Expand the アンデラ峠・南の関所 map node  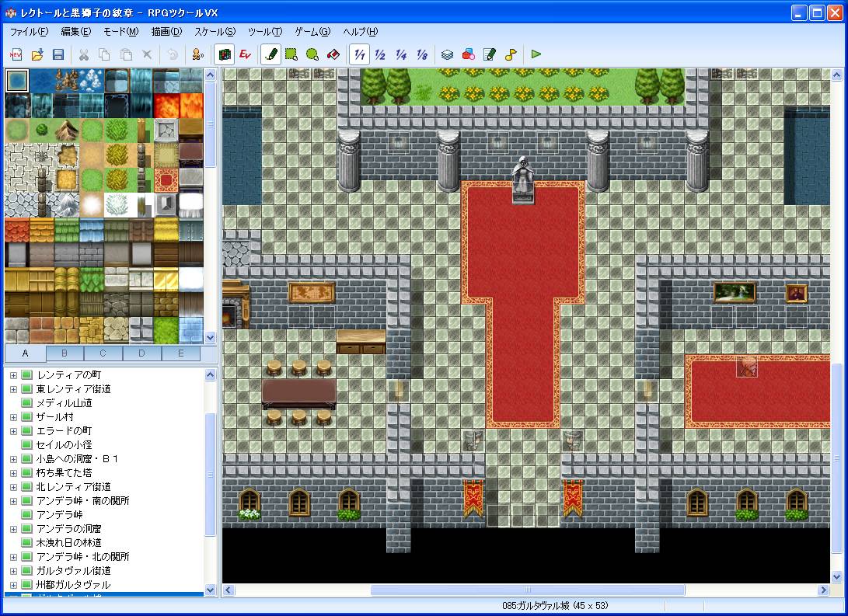(13, 501)
